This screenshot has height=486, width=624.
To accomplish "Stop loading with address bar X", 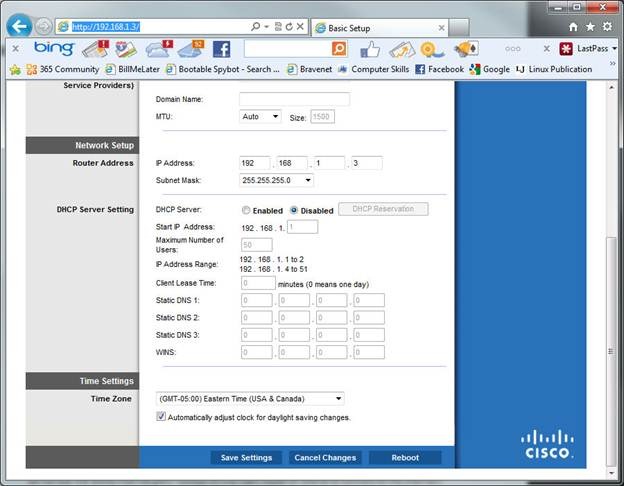I will click(300, 27).
